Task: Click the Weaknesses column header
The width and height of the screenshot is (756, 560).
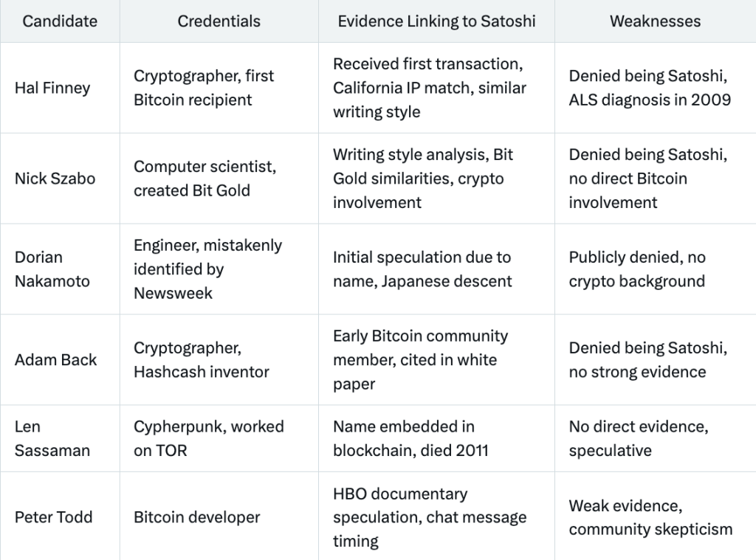Action: pyautogui.click(x=655, y=21)
